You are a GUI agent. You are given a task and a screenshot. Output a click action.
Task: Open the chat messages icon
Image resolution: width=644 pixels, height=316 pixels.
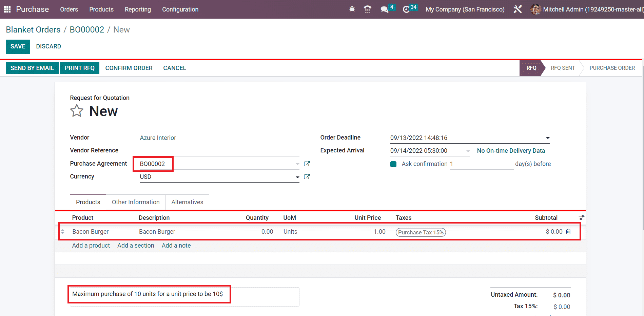(x=384, y=9)
